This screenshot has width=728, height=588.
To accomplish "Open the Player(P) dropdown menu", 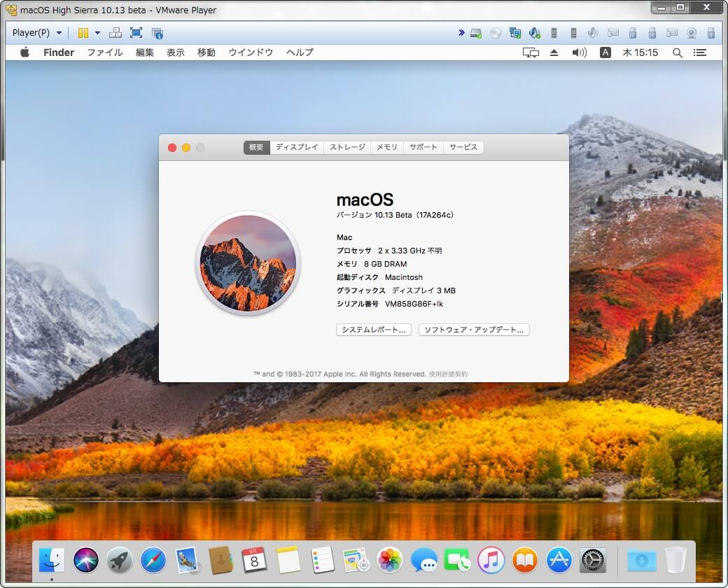I will click(x=36, y=33).
